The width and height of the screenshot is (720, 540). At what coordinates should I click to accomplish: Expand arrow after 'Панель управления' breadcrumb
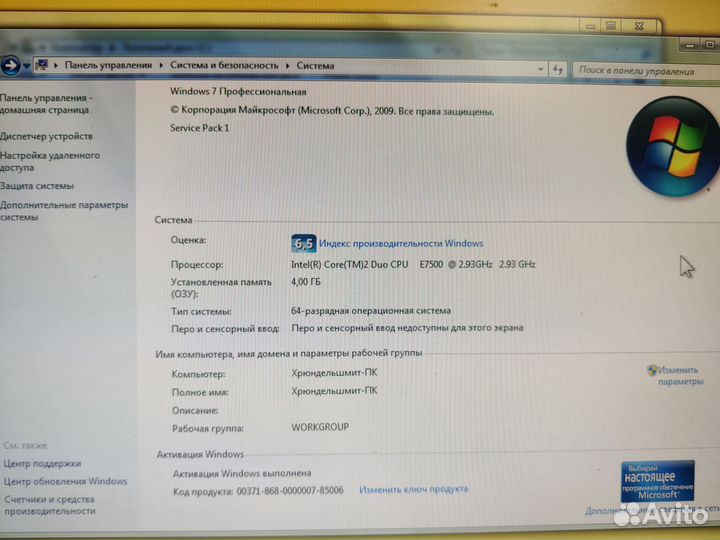coord(161,65)
